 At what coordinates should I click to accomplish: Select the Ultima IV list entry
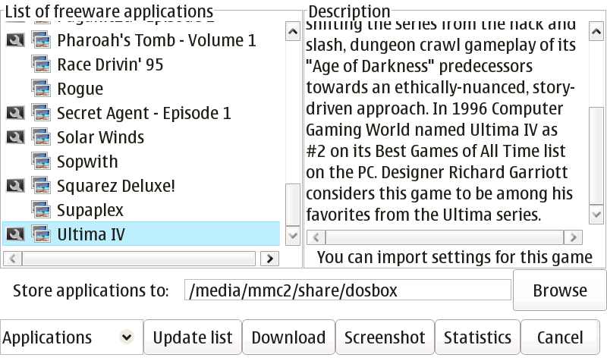pos(91,234)
